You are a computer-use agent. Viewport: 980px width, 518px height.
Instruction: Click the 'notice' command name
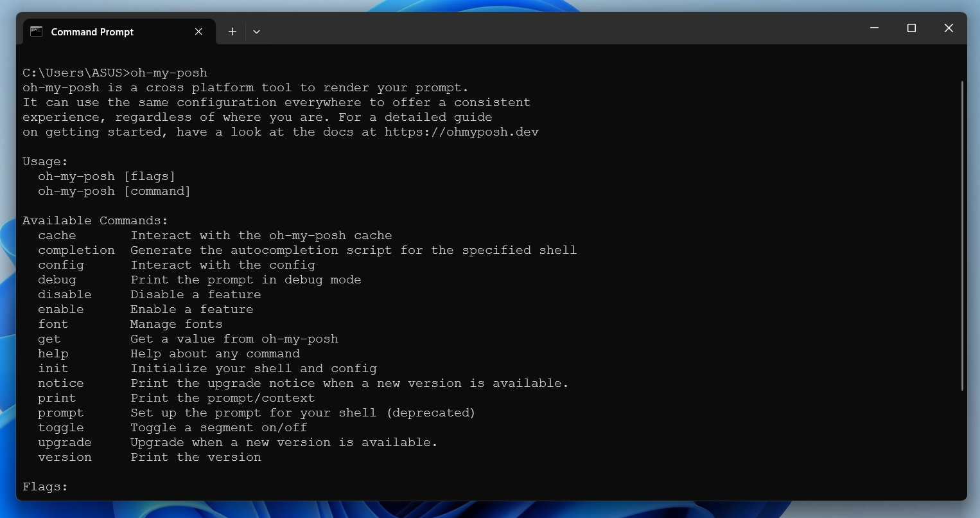click(61, 384)
